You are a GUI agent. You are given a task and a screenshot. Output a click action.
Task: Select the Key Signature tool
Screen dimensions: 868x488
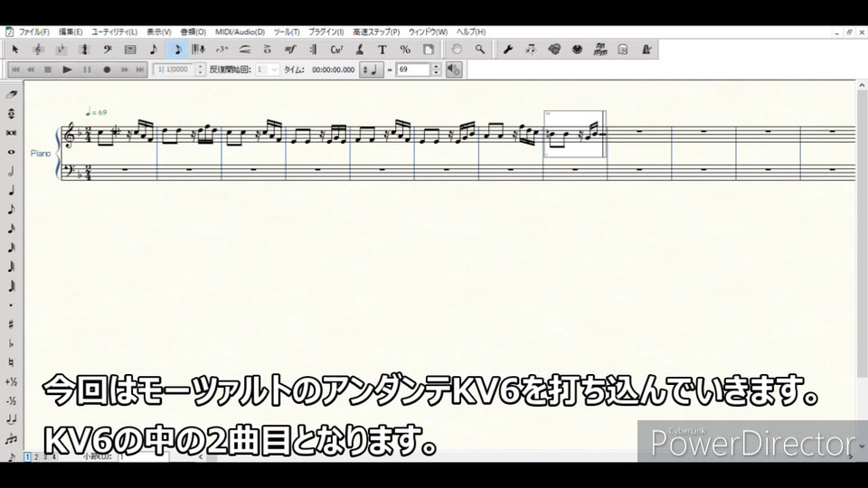61,50
